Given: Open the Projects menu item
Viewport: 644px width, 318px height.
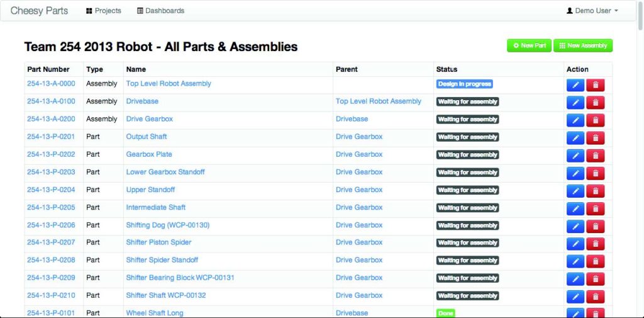Looking at the screenshot, I should (104, 11).
